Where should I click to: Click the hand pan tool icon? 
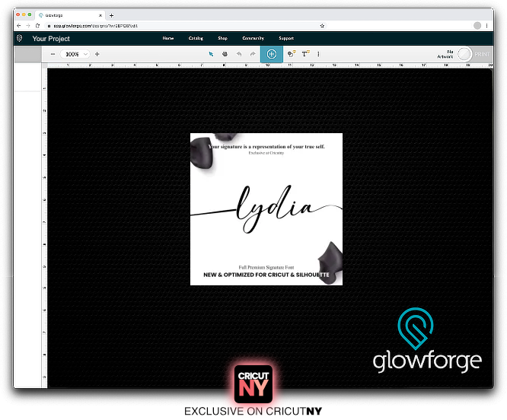pos(225,54)
